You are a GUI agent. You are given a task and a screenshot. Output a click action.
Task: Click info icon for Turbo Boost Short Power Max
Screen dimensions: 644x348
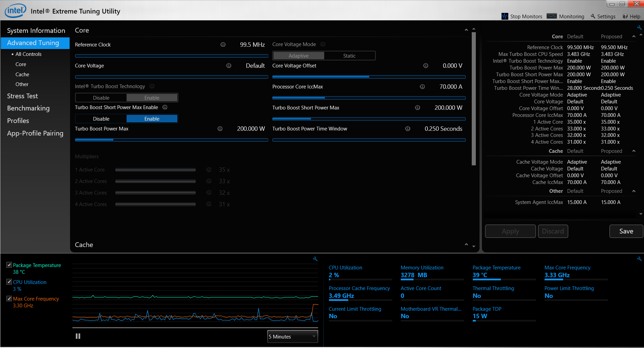click(x=418, y=107)
